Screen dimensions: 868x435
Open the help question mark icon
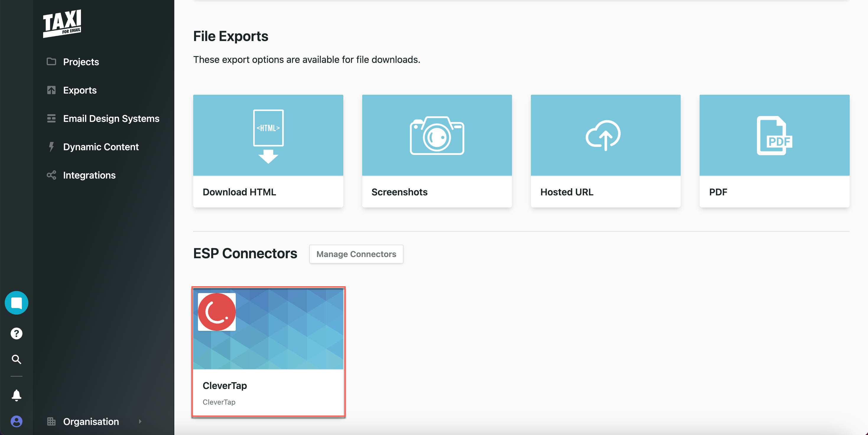pyautogui.click(x=17, y=333)
